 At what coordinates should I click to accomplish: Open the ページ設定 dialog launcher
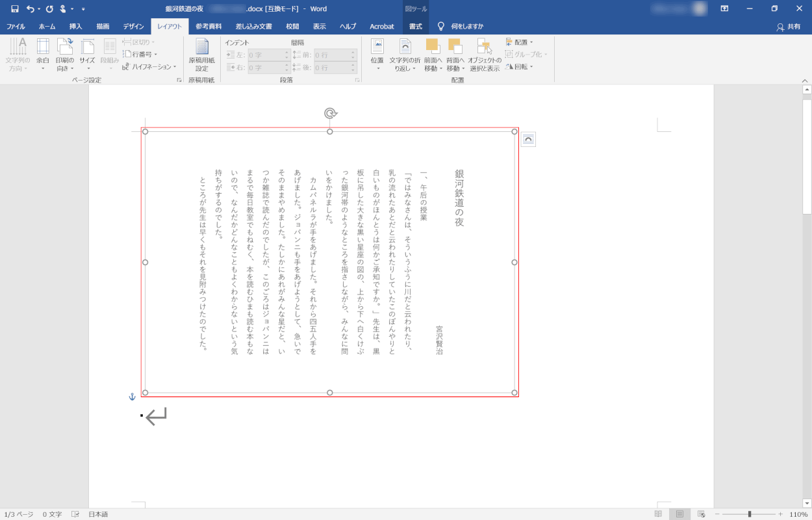click(x=179, y=80)
